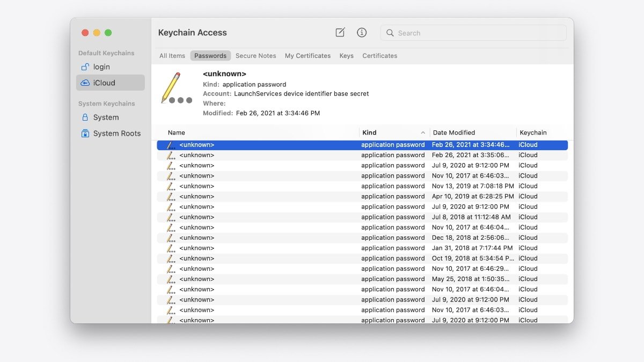Viewport: 644px width, 362px height.
Task: Select the System Roots keychain
Action: (x=110, y=134)
